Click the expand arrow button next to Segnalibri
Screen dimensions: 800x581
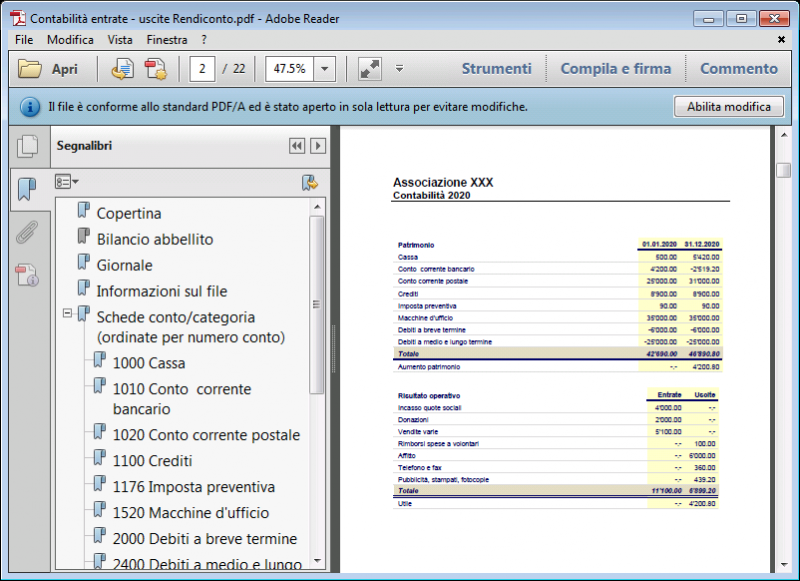tap(318, 146)
